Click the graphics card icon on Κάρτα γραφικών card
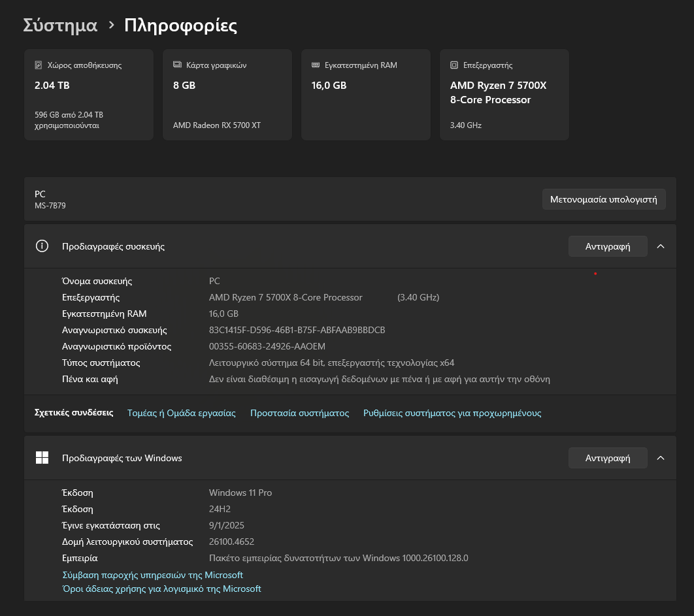The image size is (694, 616). 177,65
